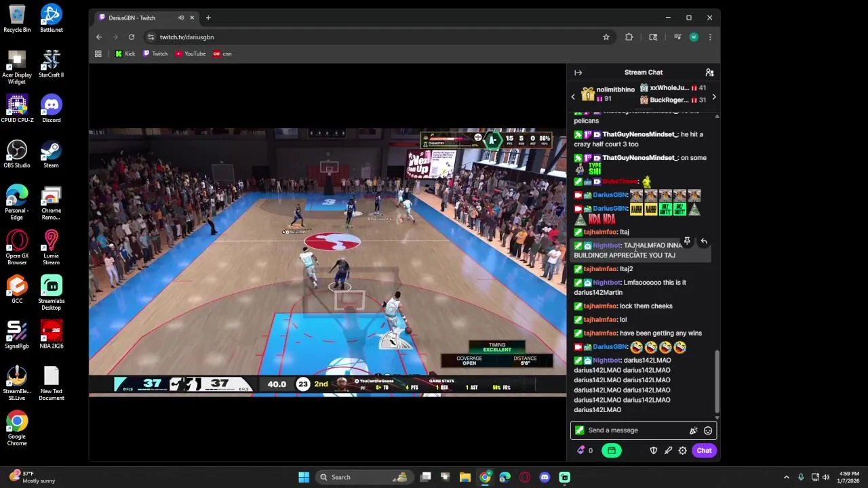Open SignalRgb desktop shortcut
The height and width of the screenshot is (488, 868).
[17, 335]
